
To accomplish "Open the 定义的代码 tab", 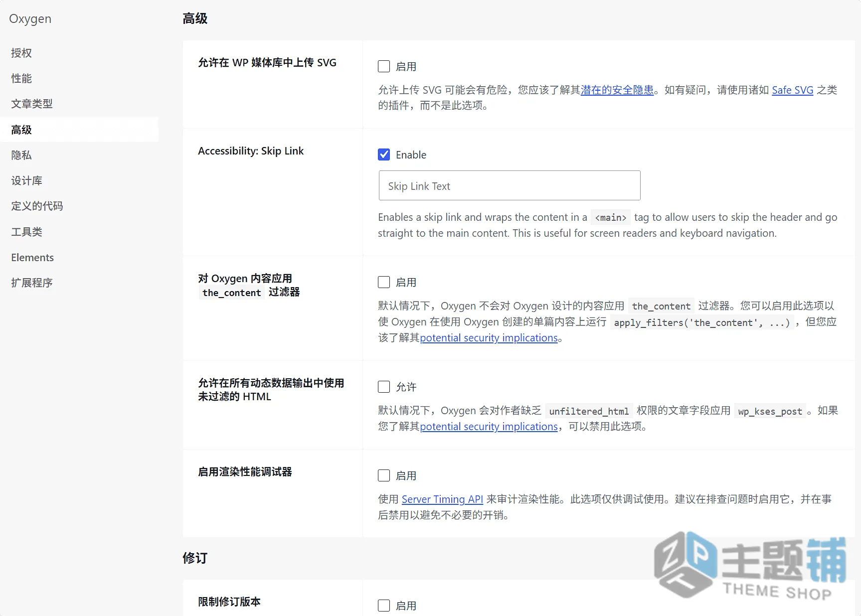I will click(x=37, y=206).
